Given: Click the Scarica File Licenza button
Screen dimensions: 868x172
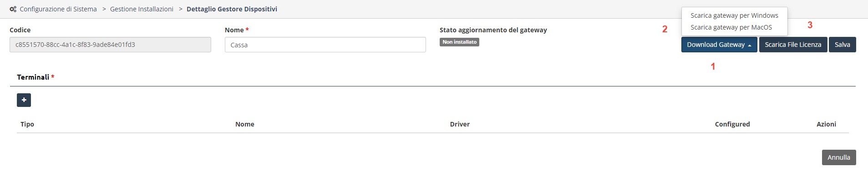Looking at the screenshot, I should [793, 45].
